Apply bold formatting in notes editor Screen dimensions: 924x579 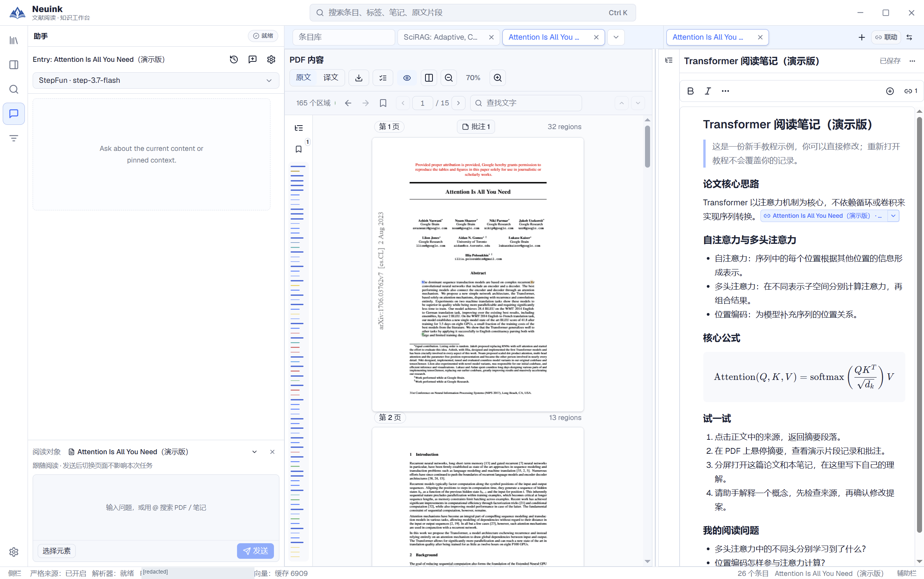690,91
